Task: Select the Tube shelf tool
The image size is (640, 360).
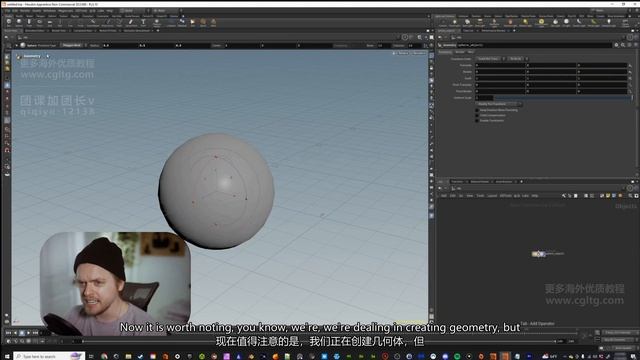Action: pos(29,22)
